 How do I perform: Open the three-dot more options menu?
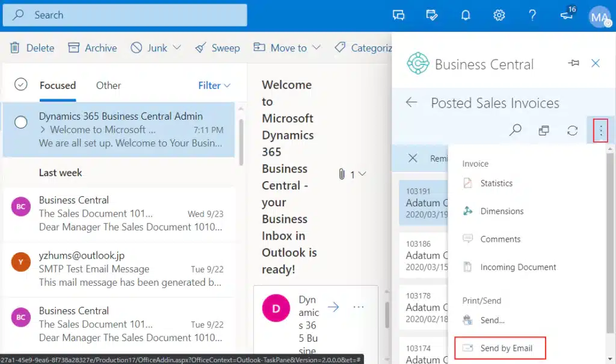tap(600, 131)
